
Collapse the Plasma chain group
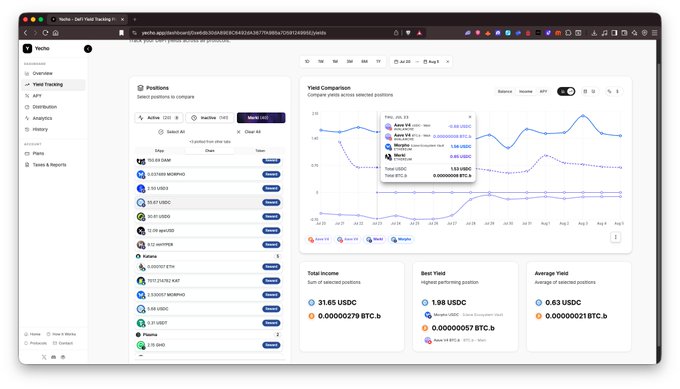[x=209, y=334]
